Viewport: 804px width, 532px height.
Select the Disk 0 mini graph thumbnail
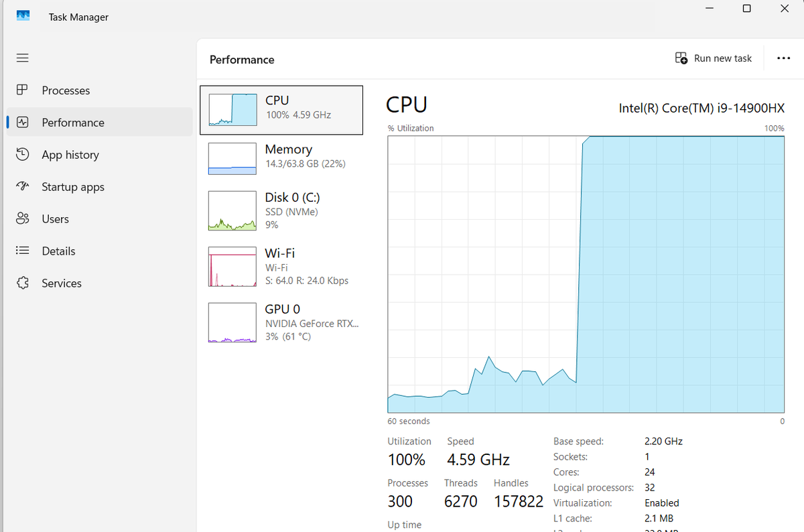(232, 210)
